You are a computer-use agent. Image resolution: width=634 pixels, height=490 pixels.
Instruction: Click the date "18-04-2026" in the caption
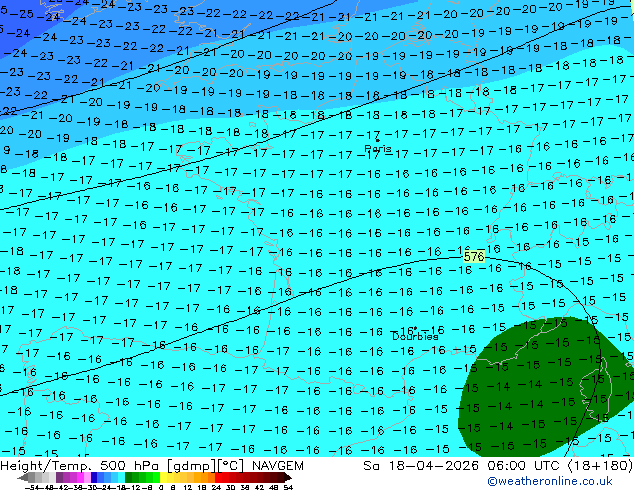[x=435, y=466]
